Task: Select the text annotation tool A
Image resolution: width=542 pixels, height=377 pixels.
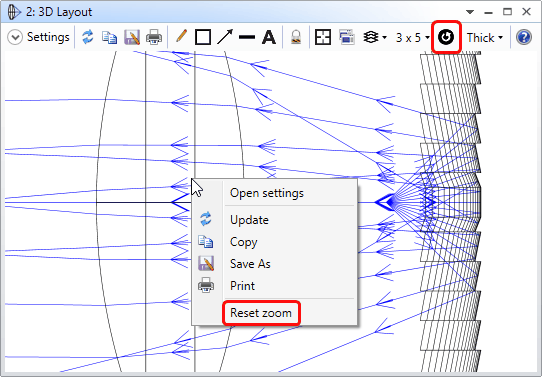Action: pos(269,37)
